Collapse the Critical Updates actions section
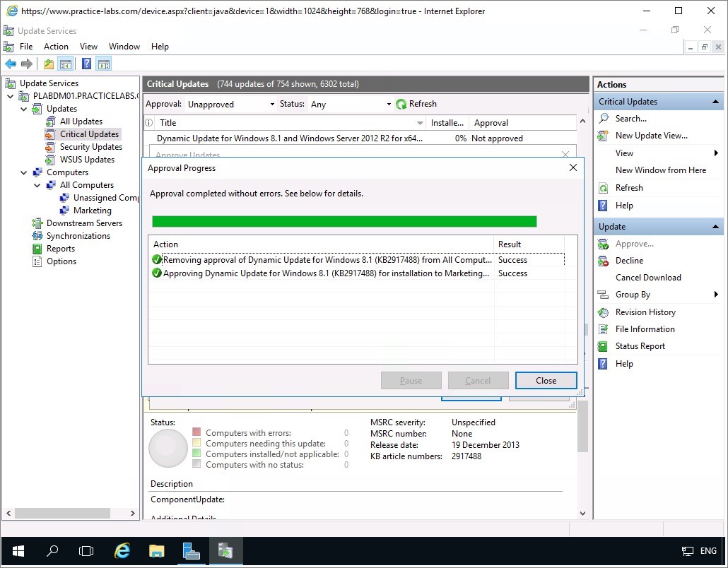This screenshot has height=568, width=728. click(x=716, y=102)
